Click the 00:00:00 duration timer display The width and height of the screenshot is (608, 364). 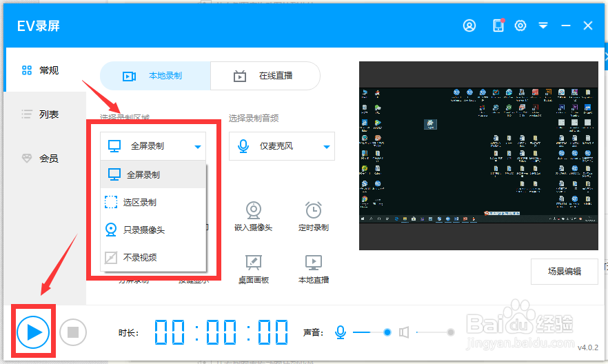point(221,332)
